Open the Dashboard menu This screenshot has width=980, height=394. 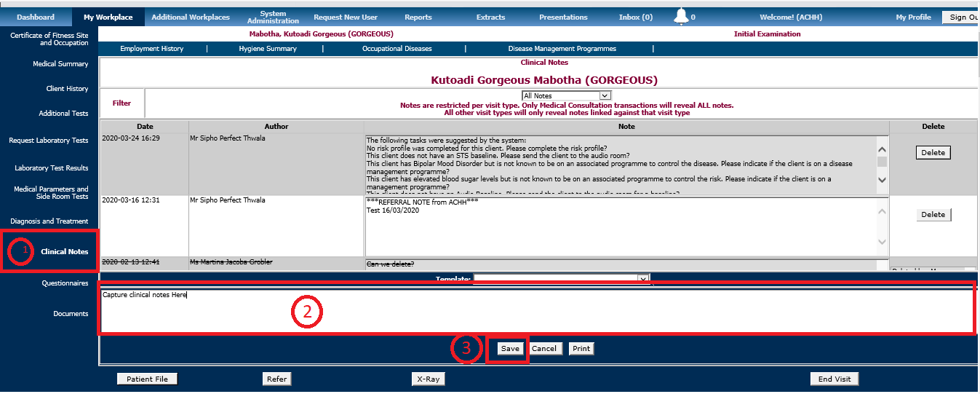tap(36, 17)
